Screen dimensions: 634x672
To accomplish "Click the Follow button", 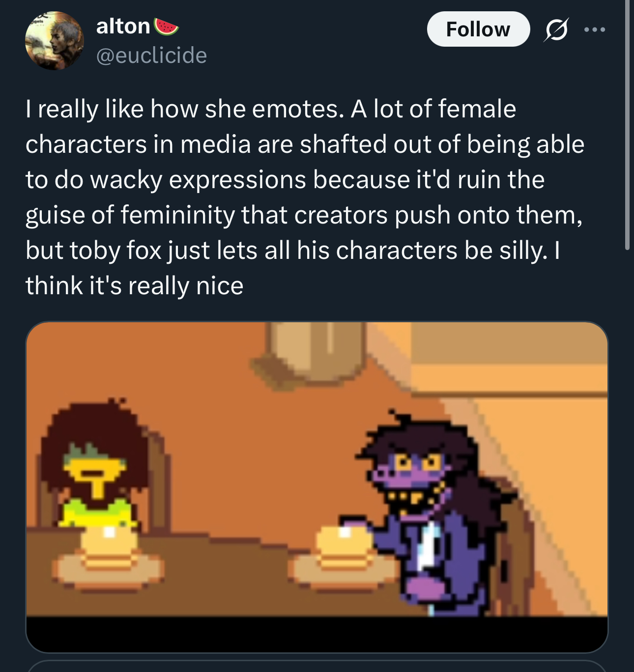I will 478,29.
